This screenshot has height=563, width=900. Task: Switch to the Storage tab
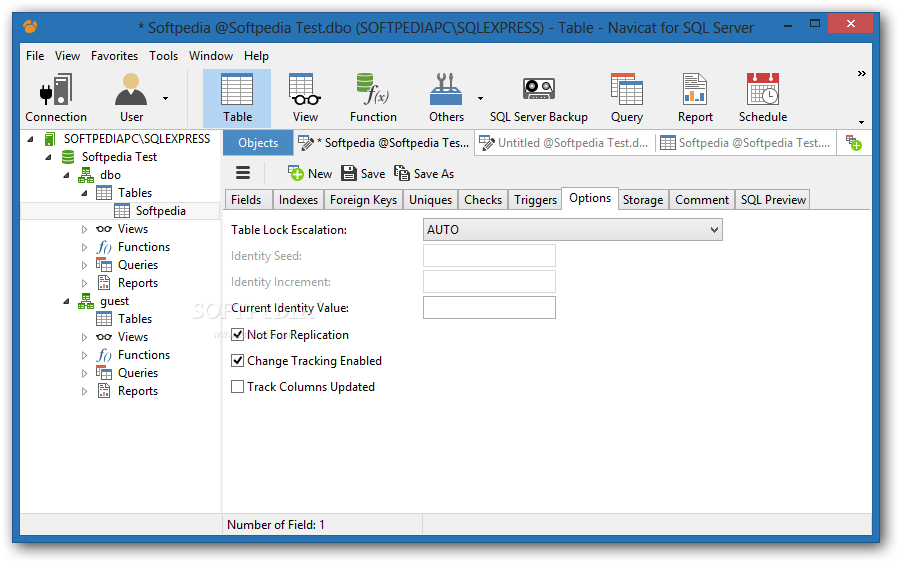click(643, 200)
